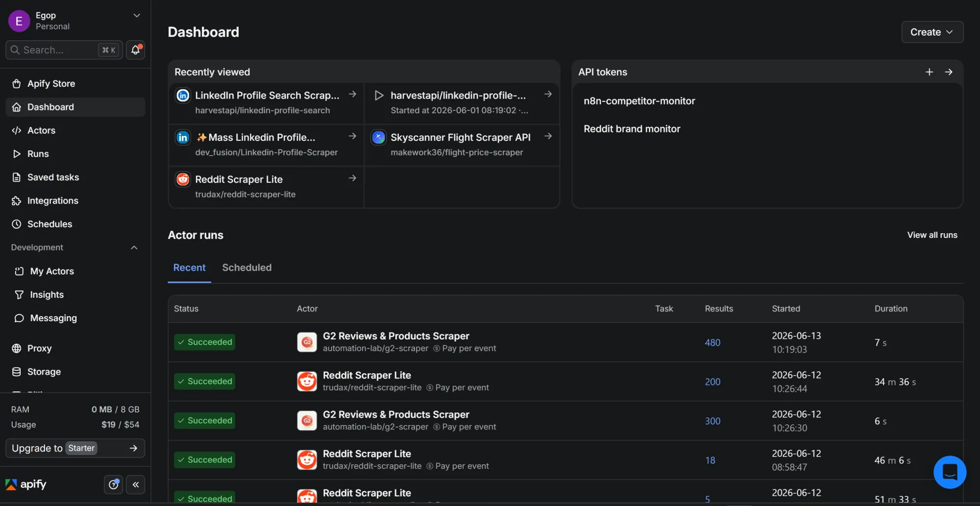The image size is (980, 506).
Task: Open the notifications bell icon
Action: 136,50
